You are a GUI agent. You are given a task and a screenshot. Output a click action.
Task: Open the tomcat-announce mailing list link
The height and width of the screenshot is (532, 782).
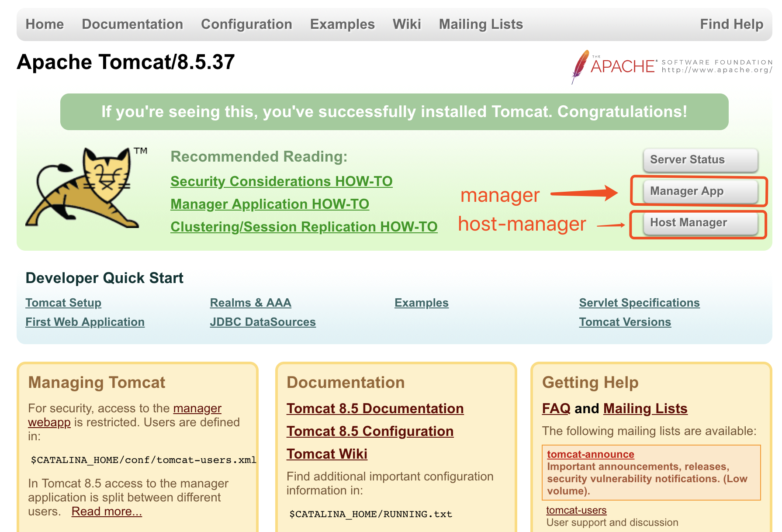point(590,454)
